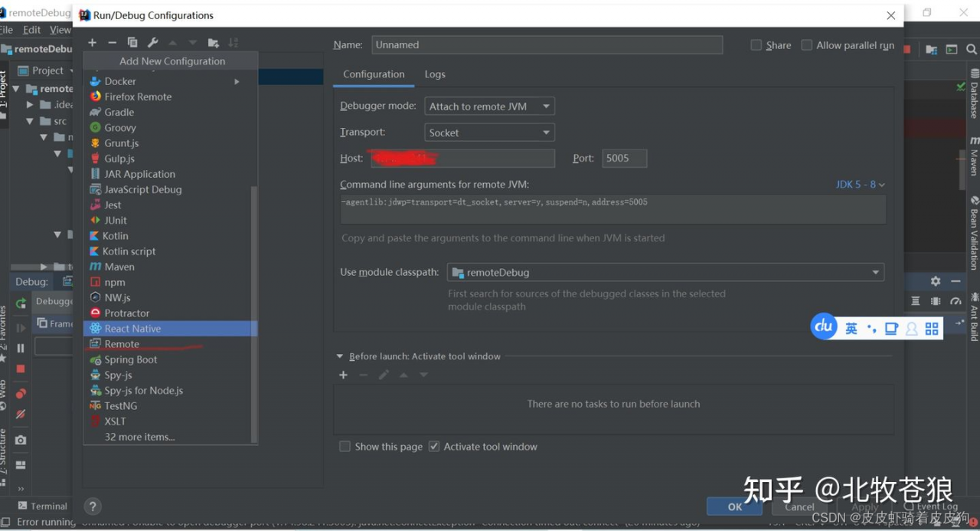Open Edit menu in main window
This screenshot has height=531, width=980.
pos(31,30)
